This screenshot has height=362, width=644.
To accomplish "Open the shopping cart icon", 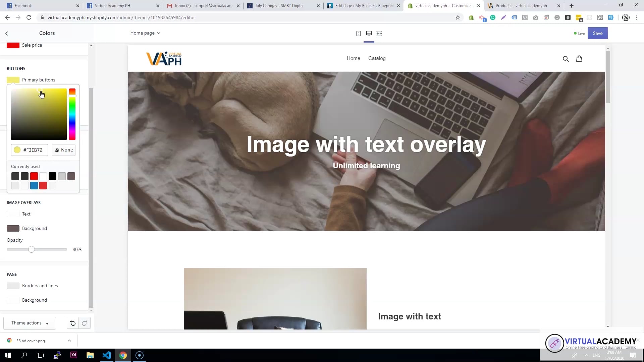I will click(x=579, y=59).
